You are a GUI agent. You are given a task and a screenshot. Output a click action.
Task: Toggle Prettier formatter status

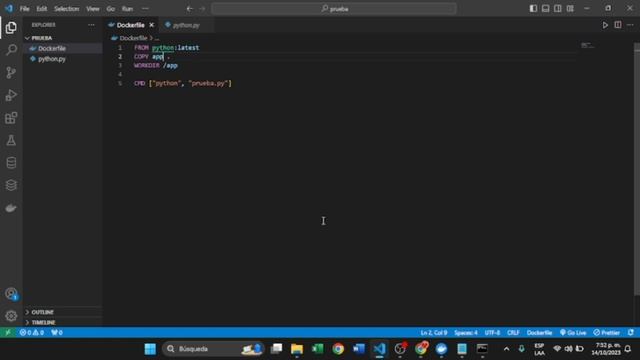click(x=607, y=333)
